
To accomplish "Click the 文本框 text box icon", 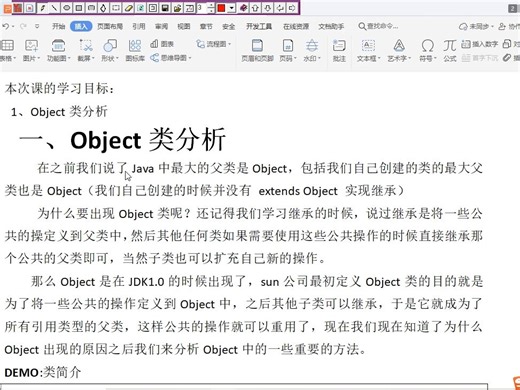I will 368,45.
